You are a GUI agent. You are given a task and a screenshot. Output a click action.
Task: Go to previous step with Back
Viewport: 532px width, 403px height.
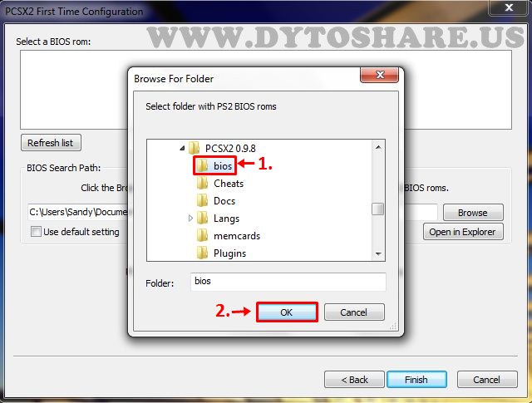click(354, 380)
